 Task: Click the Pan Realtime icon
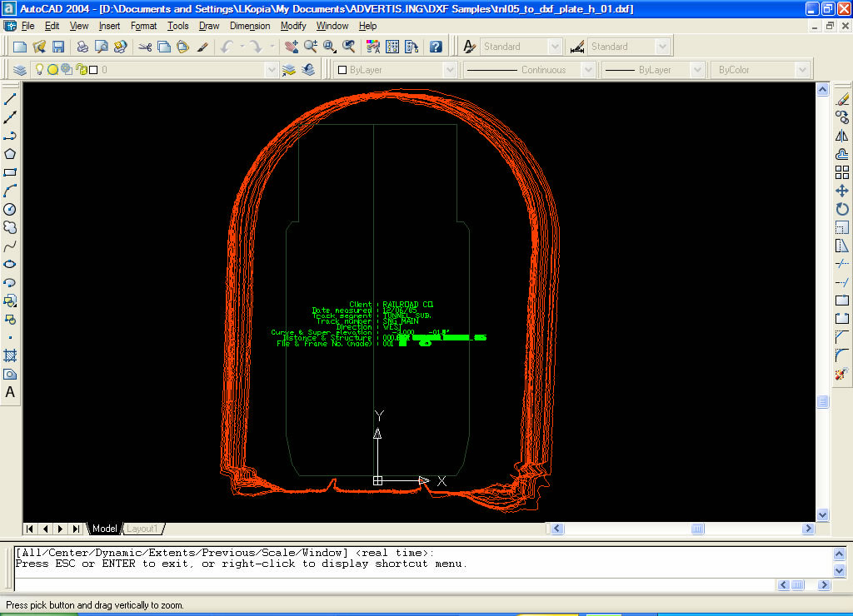291,47
